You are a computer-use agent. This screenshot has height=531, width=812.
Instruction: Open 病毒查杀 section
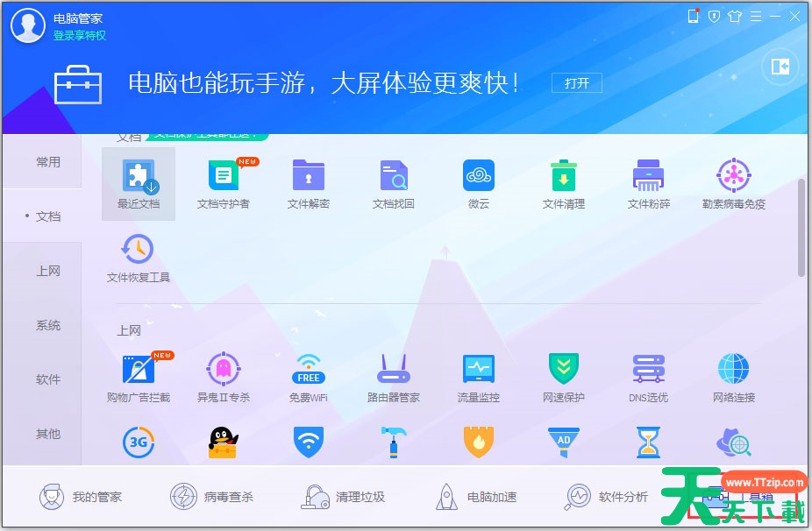212,497
